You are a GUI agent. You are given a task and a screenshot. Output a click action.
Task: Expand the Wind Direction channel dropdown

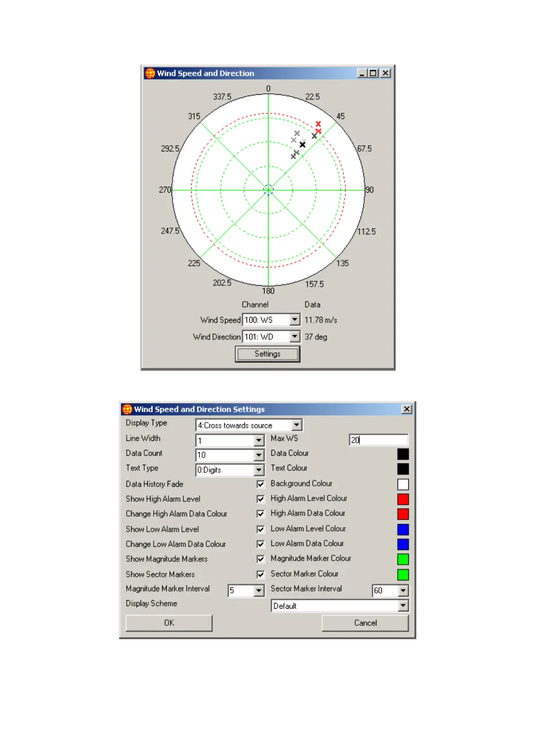pos(295,337)
